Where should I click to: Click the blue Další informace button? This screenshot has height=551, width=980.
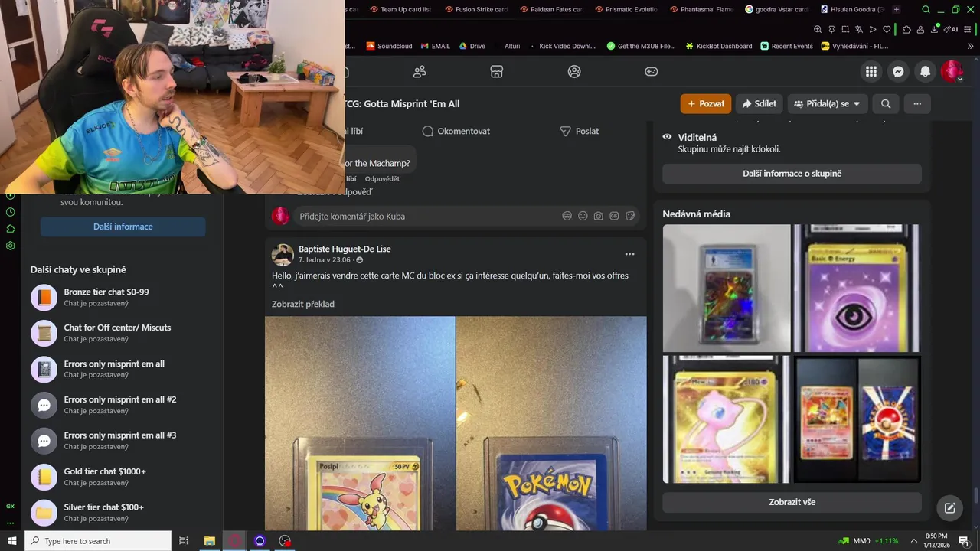[122, 227]
